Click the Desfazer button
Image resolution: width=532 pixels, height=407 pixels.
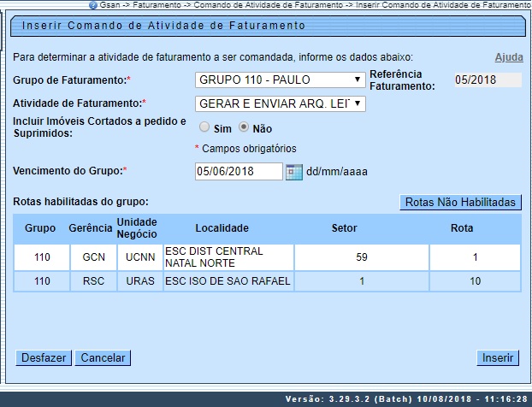44,357
